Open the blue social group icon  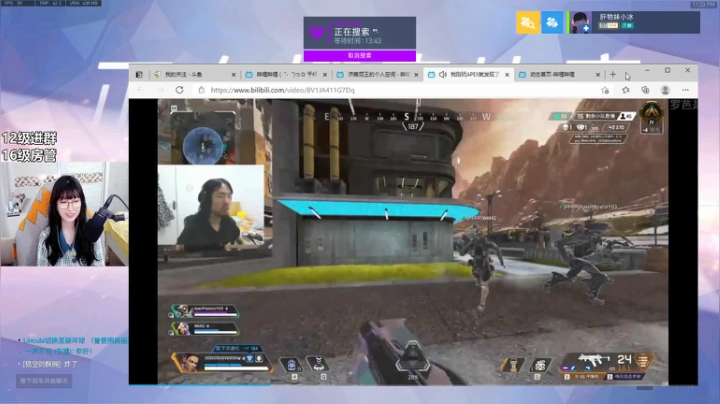552,22
